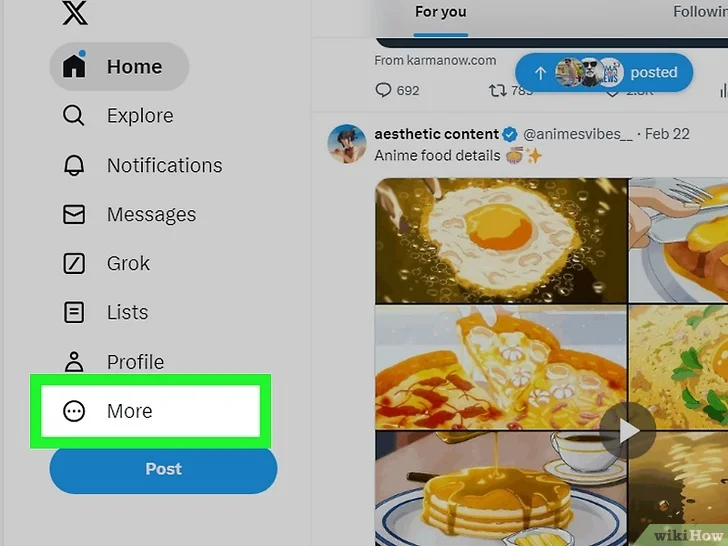Open Notifications bell icon
This screenshot has width=728, height=546.
click(x=74, y=165)
